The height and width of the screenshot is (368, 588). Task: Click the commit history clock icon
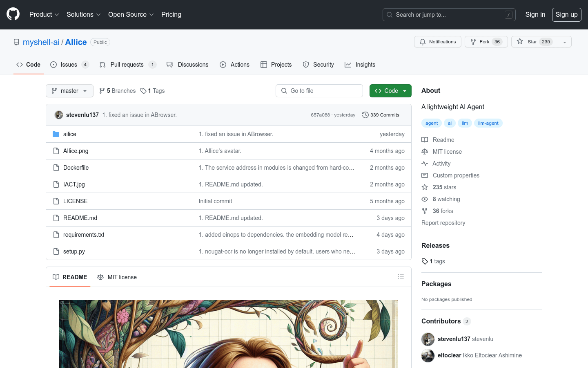pos(365,115)
